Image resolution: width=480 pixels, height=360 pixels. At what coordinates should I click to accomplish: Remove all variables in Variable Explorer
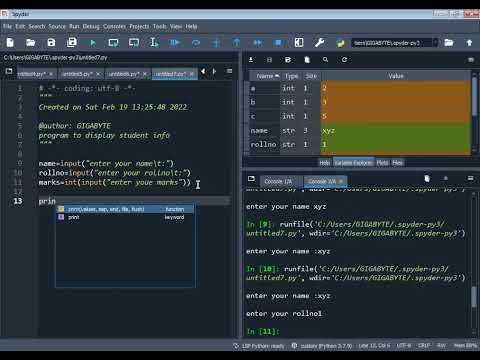(307, 60)
